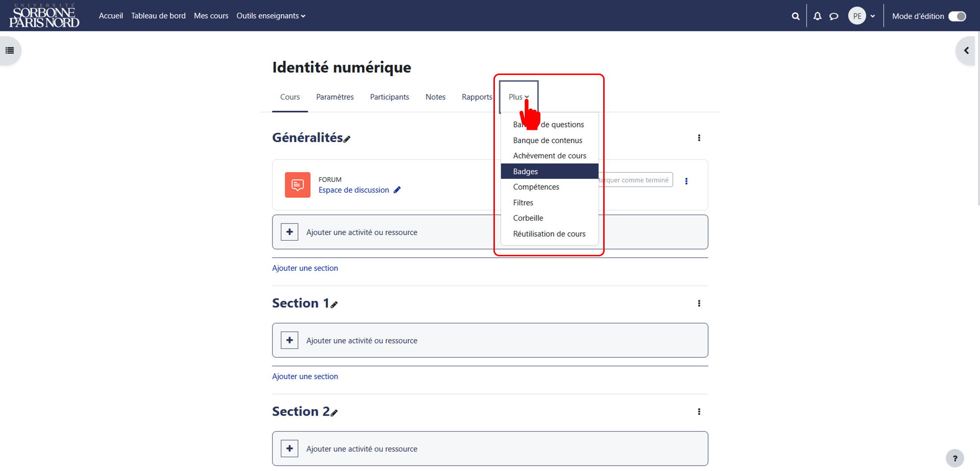Click Ajouter une section below Section 1
Image resolution: width=980 pixels, height=471 pixels.
coord(305,376)
